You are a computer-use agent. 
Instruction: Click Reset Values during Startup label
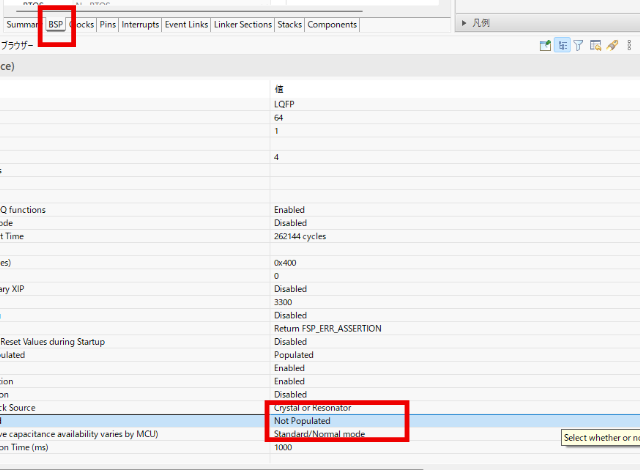click(x=53, y=342)
